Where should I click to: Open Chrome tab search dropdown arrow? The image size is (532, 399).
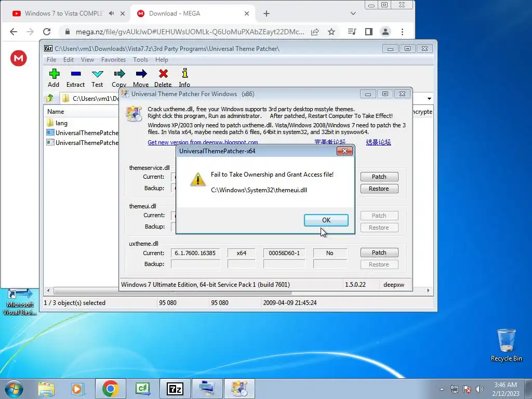coord(353,14)
